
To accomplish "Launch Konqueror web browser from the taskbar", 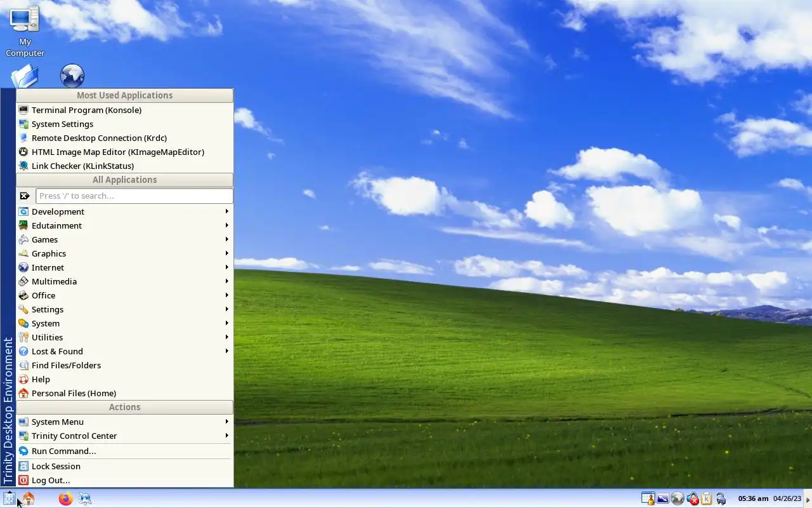I will pyautogui.click(x=84, y=498).
